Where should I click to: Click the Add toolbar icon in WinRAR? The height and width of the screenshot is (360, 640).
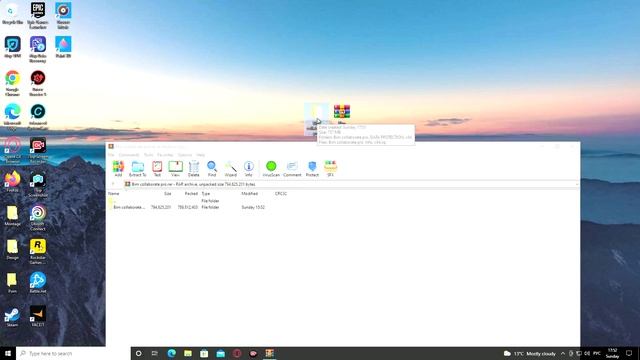[118, 169]
